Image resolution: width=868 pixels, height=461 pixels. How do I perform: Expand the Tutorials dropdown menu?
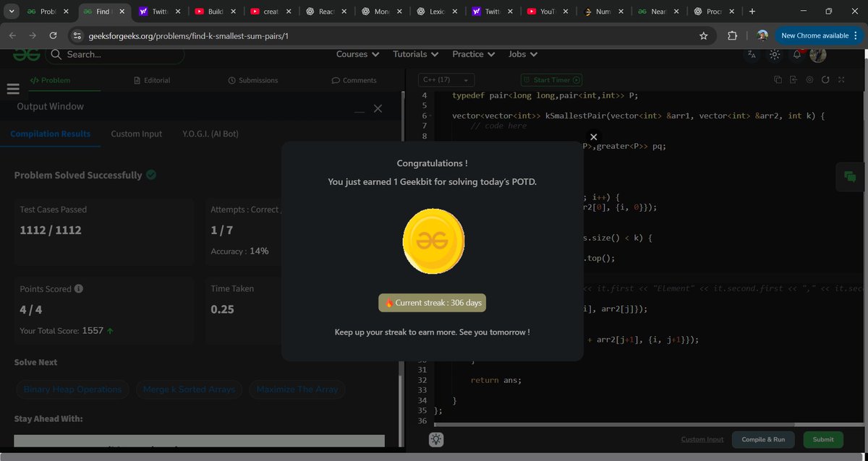pyautogui.click(x=415, y=54)
